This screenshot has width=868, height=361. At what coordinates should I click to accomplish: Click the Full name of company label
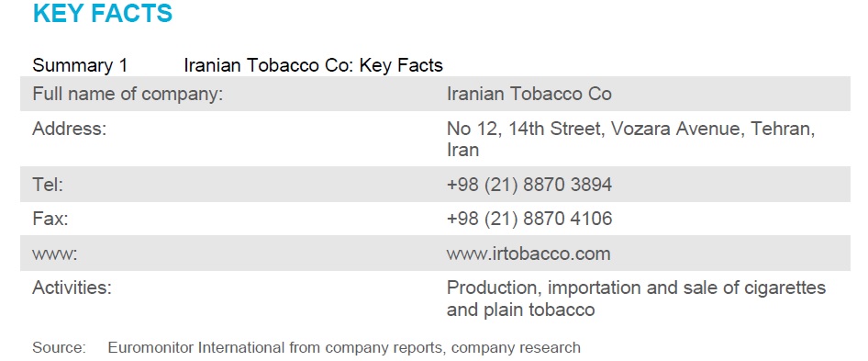click(x=128, y=95)
